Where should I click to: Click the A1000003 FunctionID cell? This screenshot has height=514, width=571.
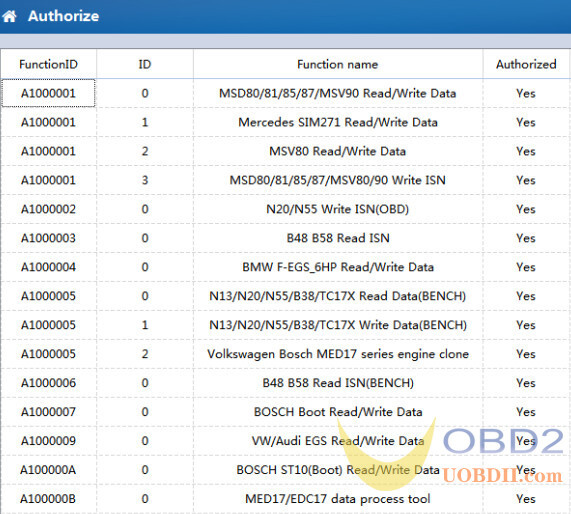(x=48, y=238)
